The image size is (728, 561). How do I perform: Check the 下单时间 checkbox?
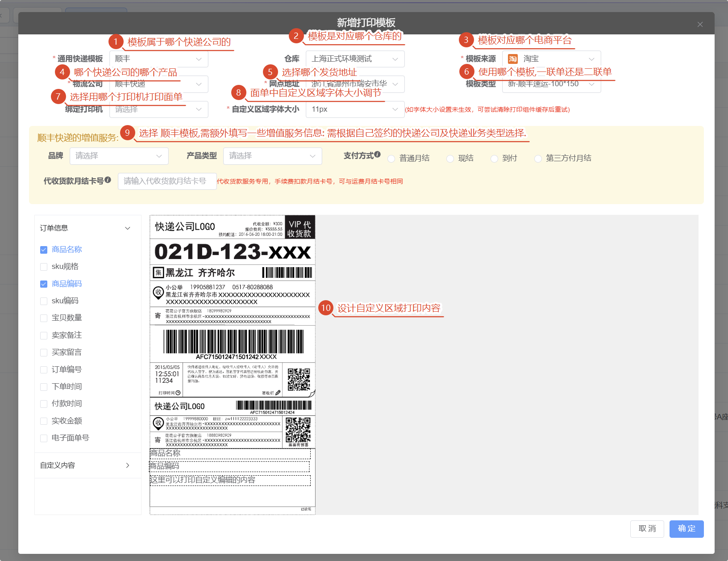tap(44, 387)
